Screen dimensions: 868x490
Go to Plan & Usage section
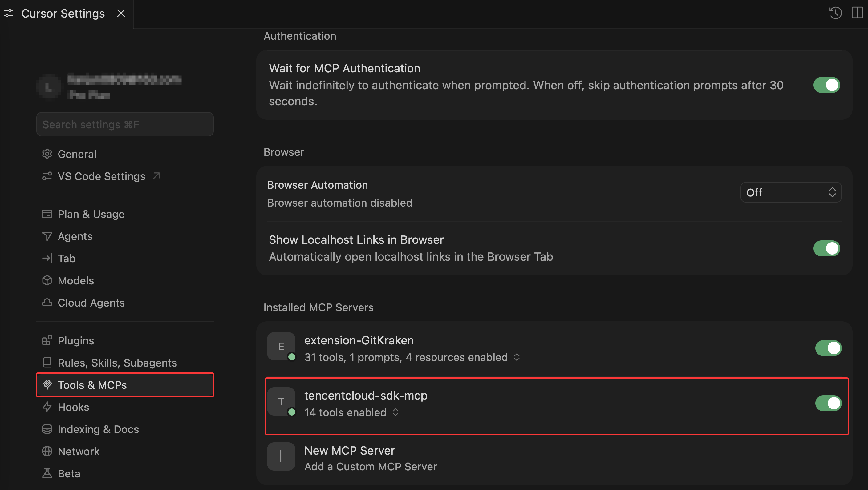pyautogui.click(x=125, y=214)
